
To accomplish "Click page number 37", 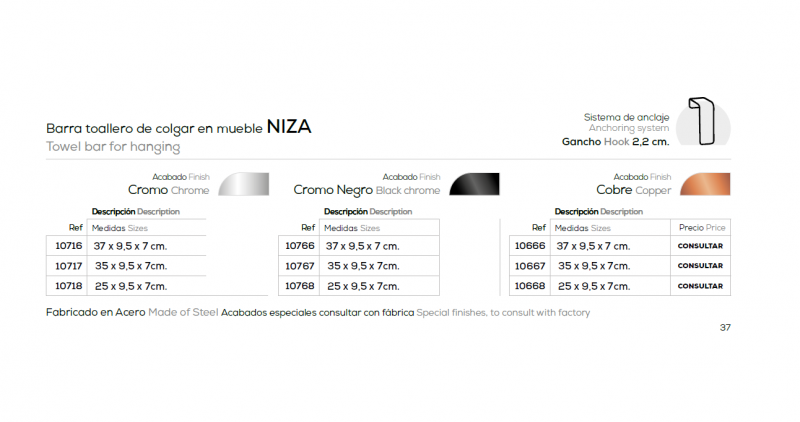I will (x=725, y=328).
